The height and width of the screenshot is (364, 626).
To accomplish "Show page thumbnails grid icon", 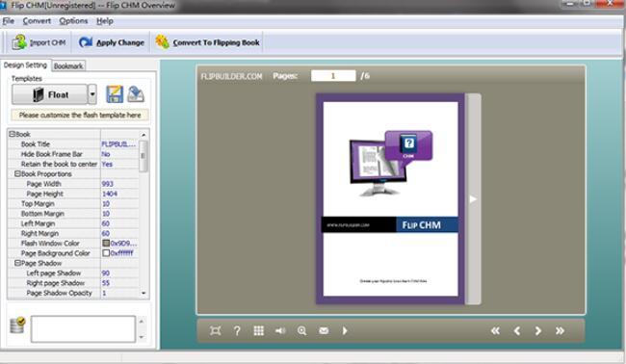I will tap(259, 330).
